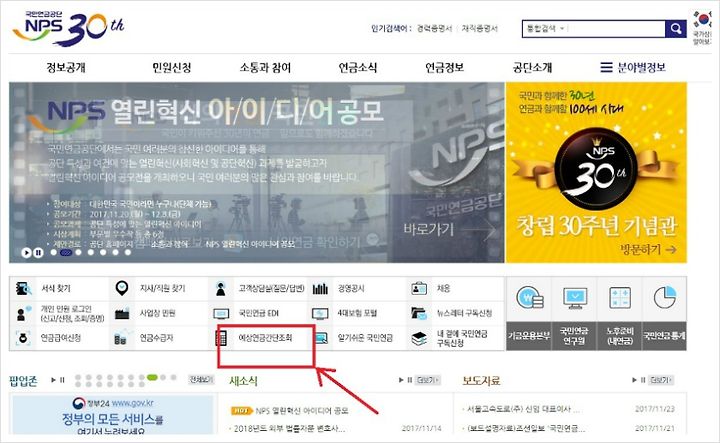Click the 경력증명서 popular search term

tap(434, 28)
